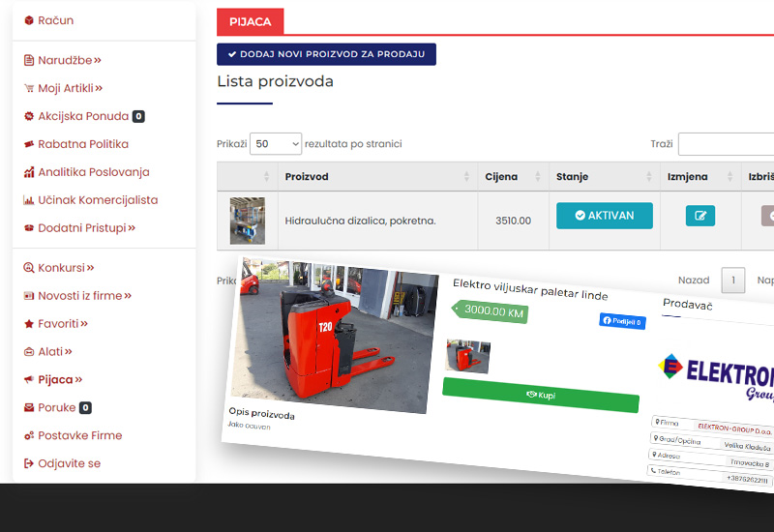Sort by Stanje column

[605, 177]
